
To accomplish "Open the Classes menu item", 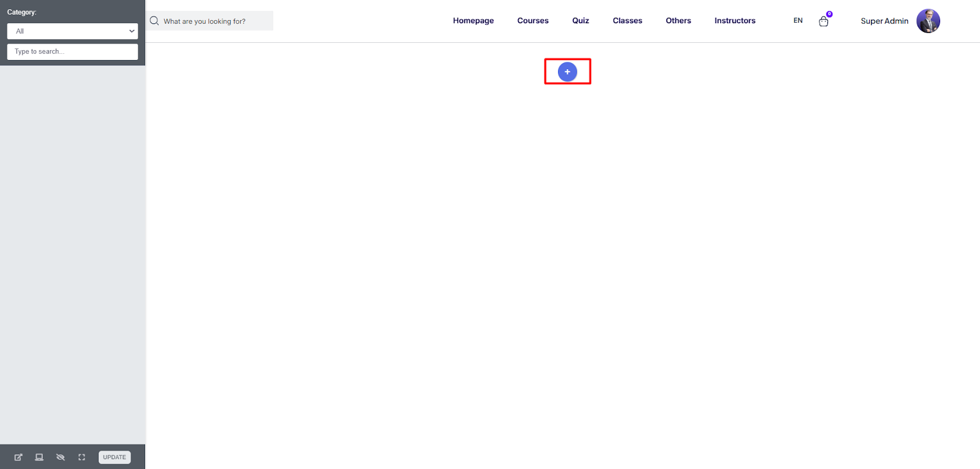I will (627, 21).
